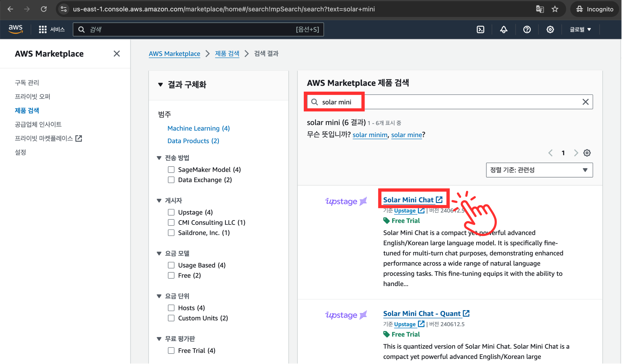Screen dimensions: 622x364
Task: Open 구독 관리 in the sidebar
Action: point(27,83)
